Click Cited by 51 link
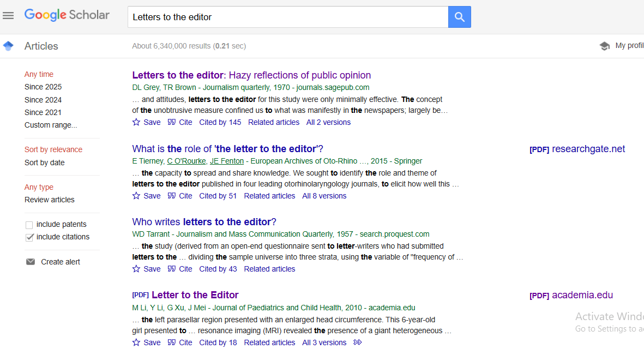644x349 pixels. point(218,196)
